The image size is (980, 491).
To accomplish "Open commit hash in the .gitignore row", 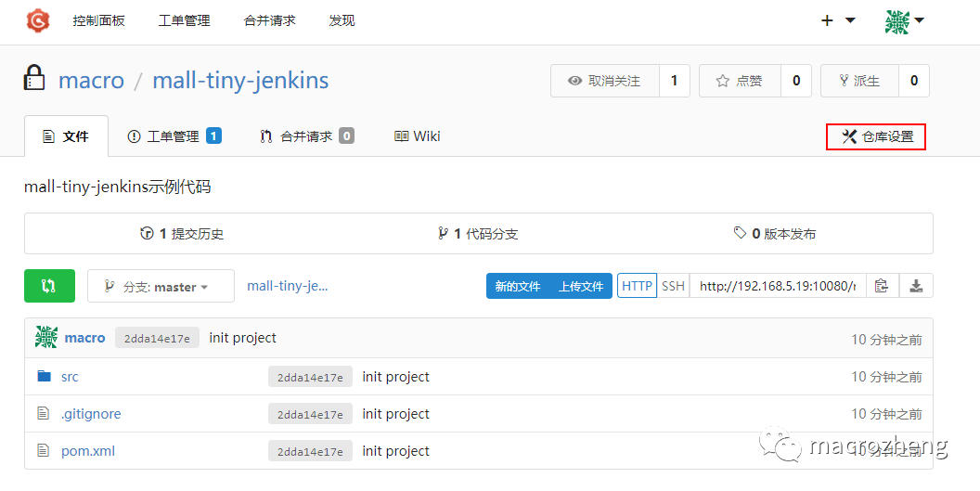I will (x=310, y=414).
